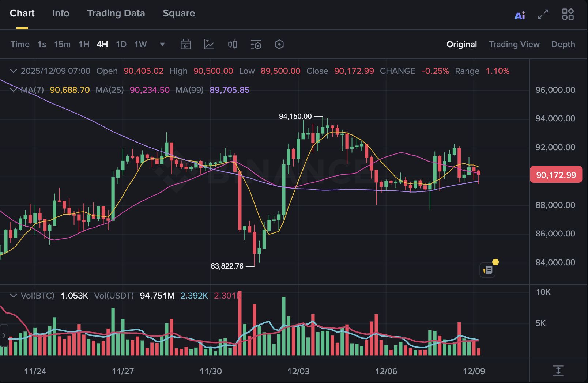Screen dimensions: 588x383
Task: Open the go-to-date calendar tool
Action: [186, 44]
